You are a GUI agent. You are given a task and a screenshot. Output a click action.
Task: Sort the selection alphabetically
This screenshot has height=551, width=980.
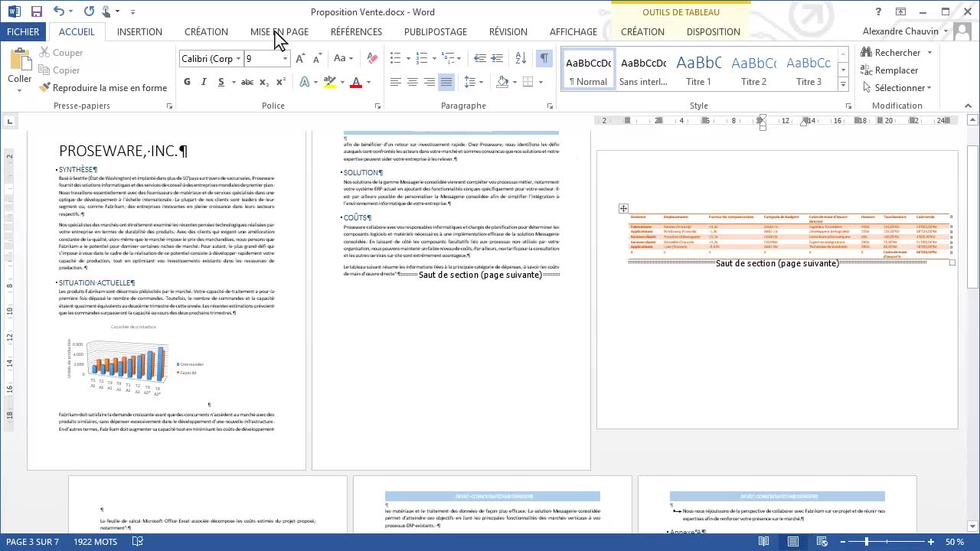tap(521, 59)
